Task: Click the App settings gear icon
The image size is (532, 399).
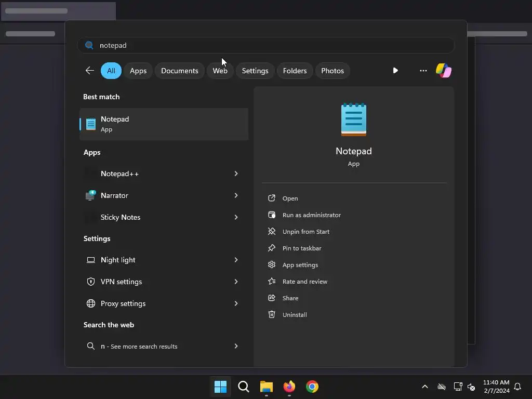Action: click(271, 264)
